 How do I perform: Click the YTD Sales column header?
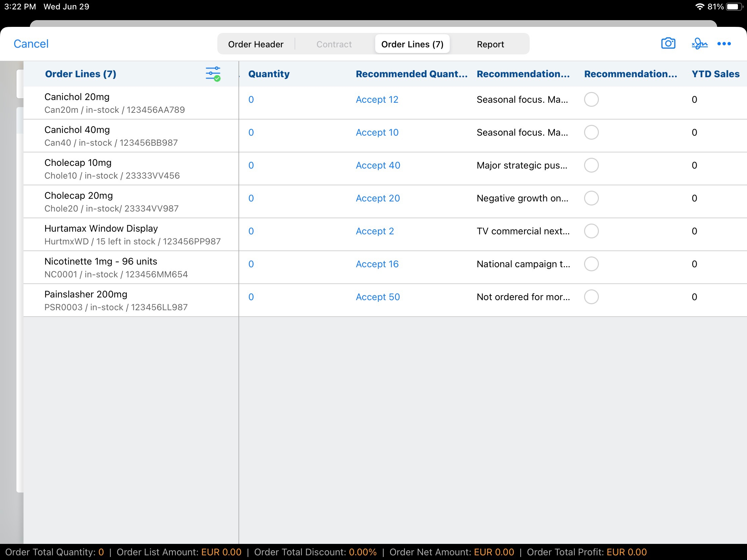click(715, 74)
